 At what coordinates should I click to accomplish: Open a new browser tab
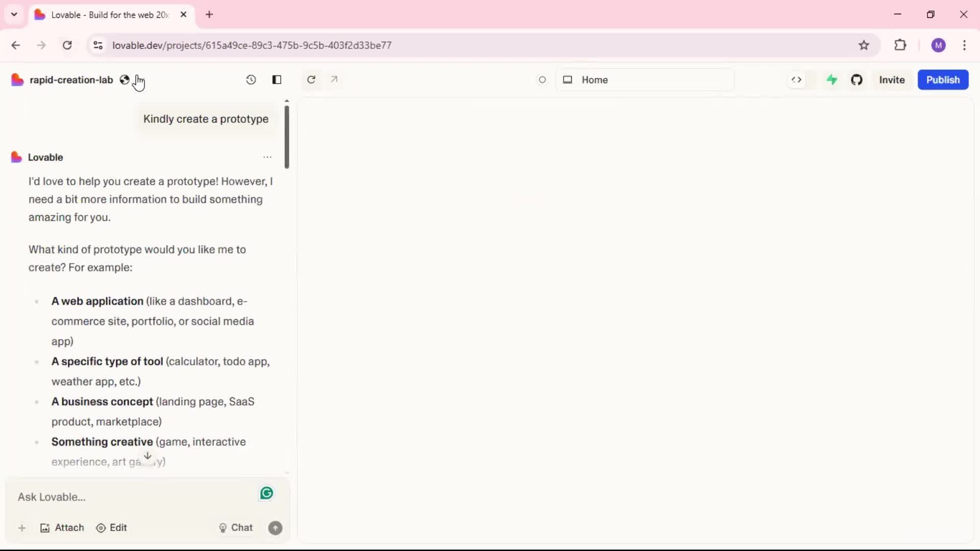click(209, 15)
